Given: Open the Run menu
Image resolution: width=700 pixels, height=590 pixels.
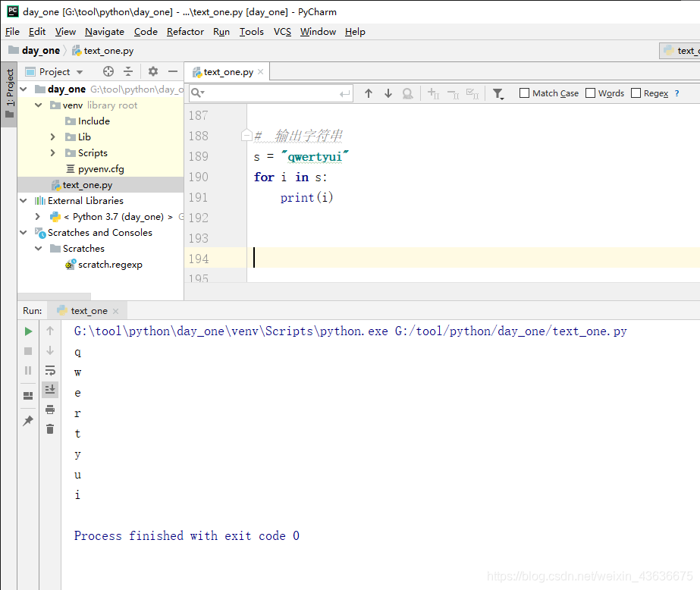Looking at the screenshot, I should [x=221, y=32].
